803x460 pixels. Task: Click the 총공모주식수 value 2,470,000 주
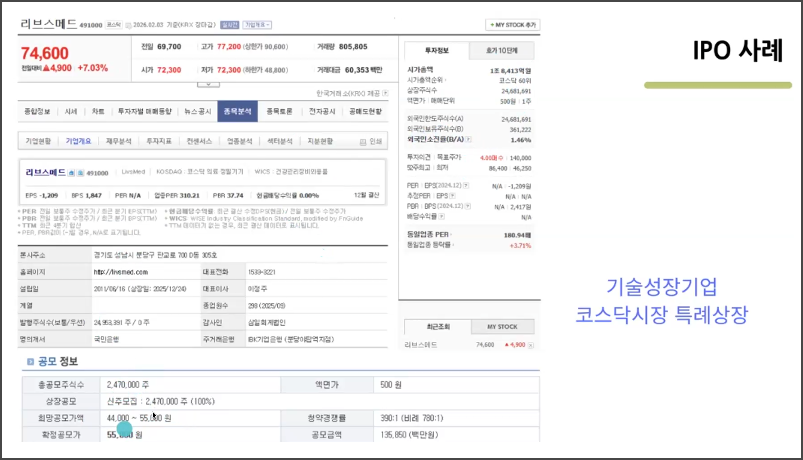[128, 385]
